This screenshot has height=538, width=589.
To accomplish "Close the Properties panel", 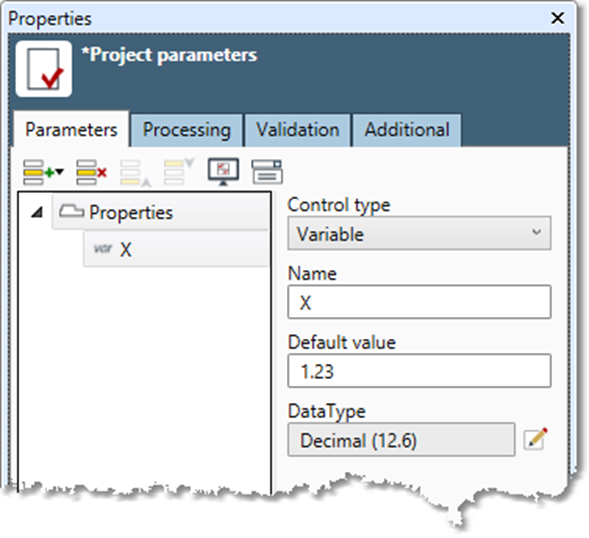I will click(x=557, y=18).
